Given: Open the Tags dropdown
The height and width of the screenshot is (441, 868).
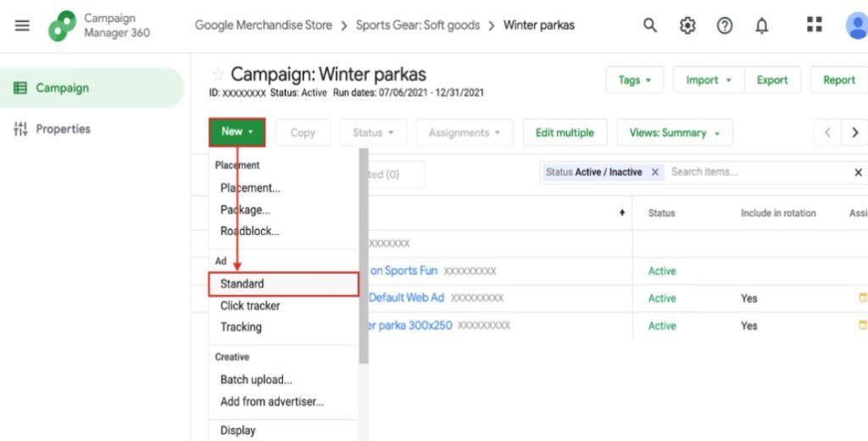Looking at the screenshot, I should point(634,80).
